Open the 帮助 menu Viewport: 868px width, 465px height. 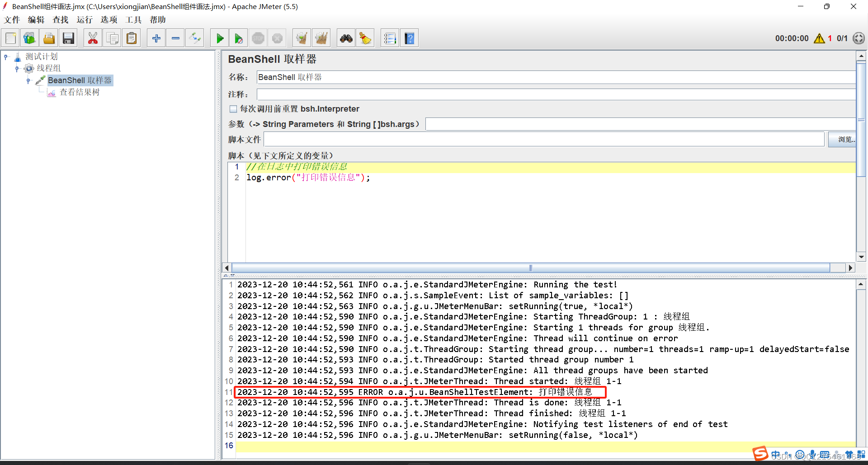point(158,20)
